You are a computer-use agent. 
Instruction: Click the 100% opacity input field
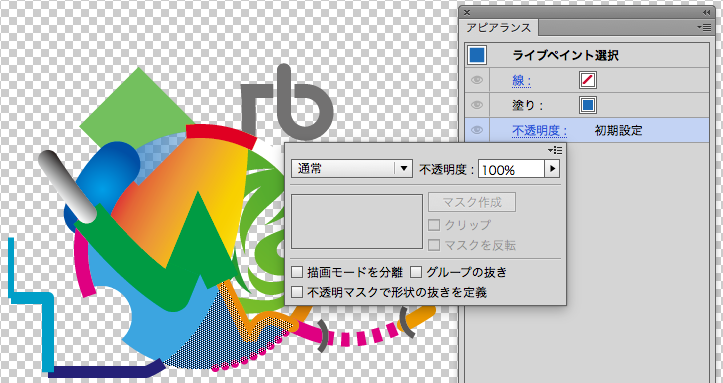pyautogui.click(x=511, y=169)
